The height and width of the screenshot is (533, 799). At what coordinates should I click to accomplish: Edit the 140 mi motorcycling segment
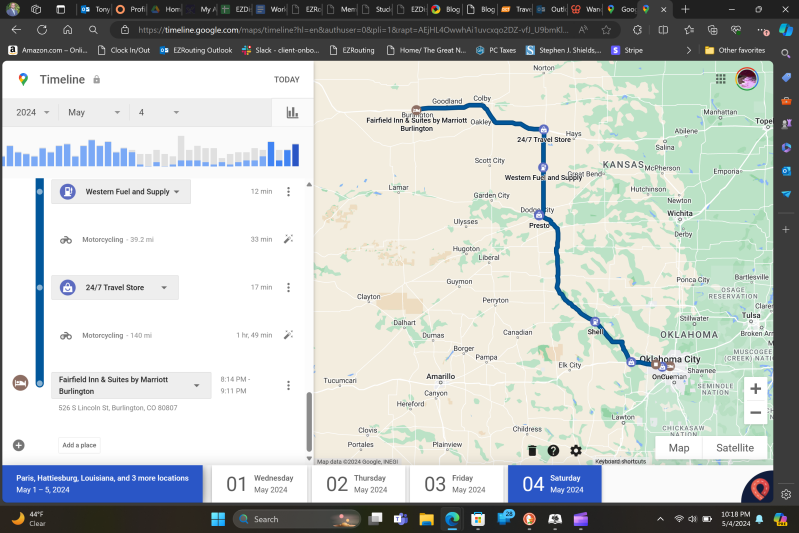pyautogui.click(x=288, y=335)
